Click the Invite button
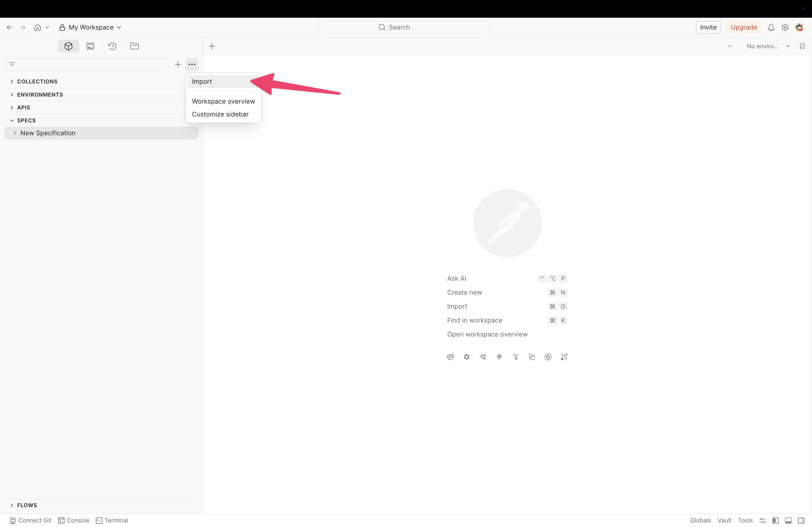This screenshot has width=812, height=527. pos(708,27)
